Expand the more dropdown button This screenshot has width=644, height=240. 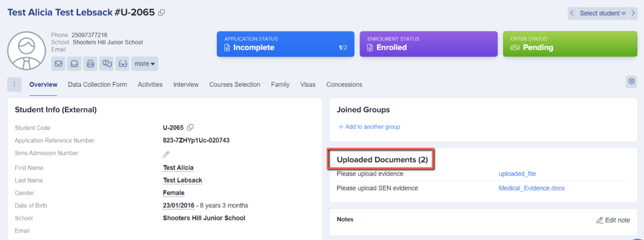pos(145,64)
